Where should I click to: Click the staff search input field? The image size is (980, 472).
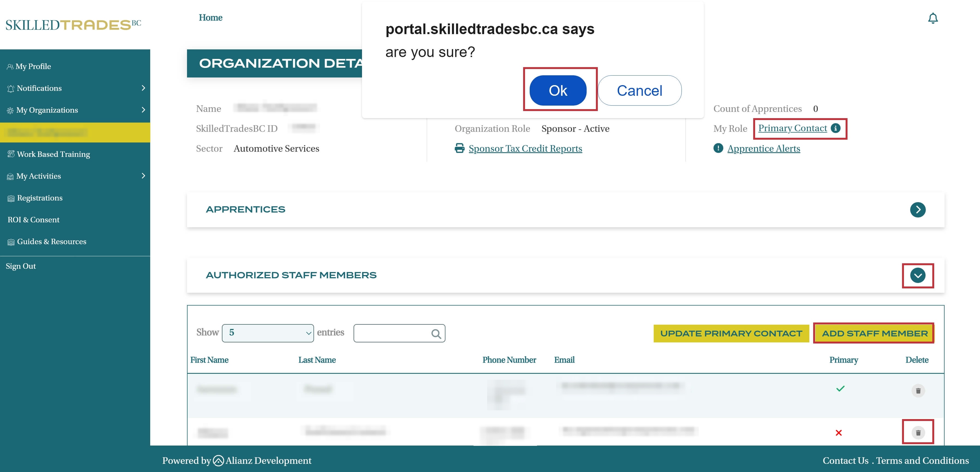[x=392, y=333]
